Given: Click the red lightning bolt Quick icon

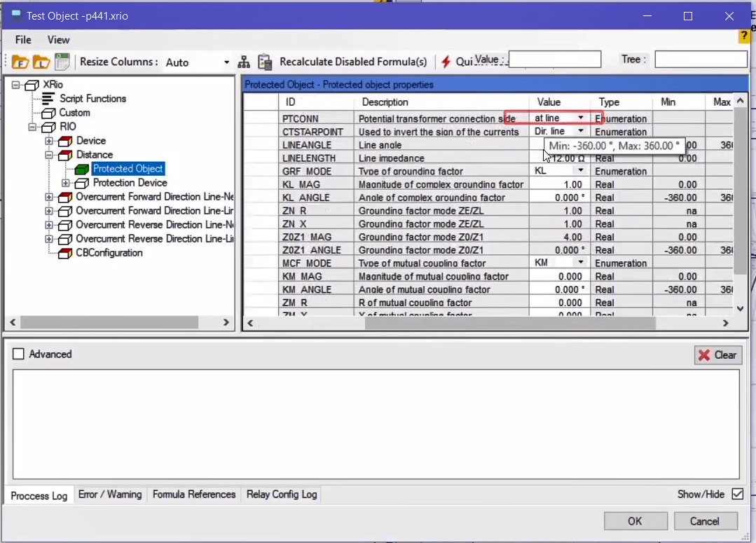Looking at the screenshot, I should pos(446,62).
